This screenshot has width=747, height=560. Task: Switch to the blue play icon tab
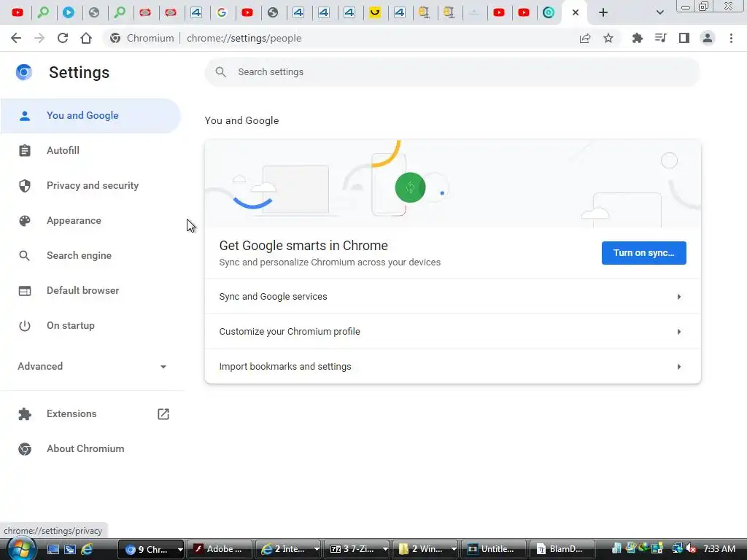(x=69, y=12)
